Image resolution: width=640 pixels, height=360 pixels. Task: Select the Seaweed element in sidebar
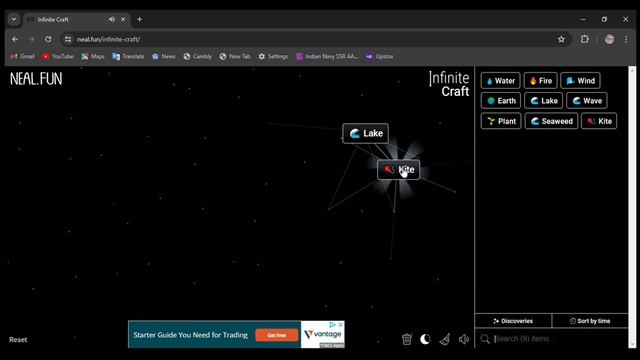pyautogui.click(x=551, y=121)
